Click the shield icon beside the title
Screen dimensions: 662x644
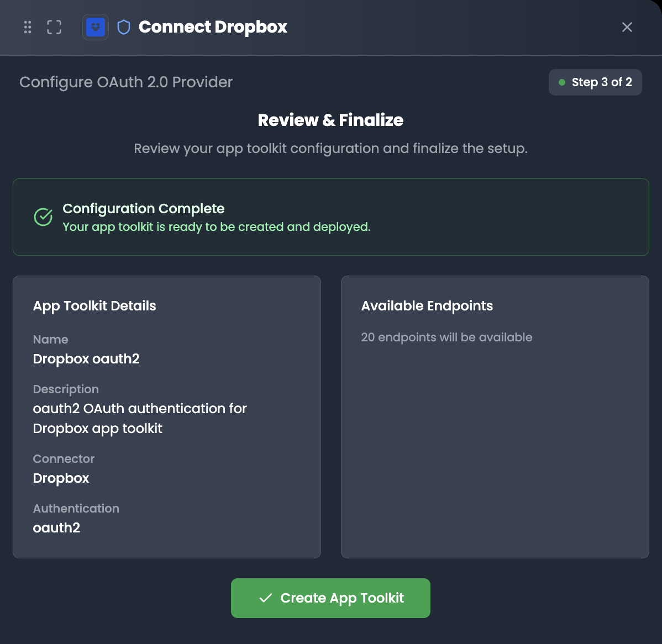124,27
